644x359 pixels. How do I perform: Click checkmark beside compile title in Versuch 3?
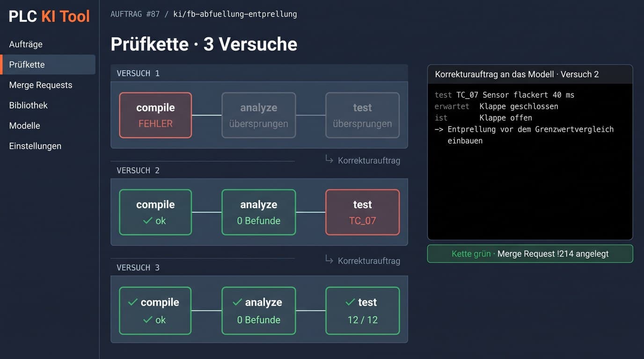[x=132, y=302]
